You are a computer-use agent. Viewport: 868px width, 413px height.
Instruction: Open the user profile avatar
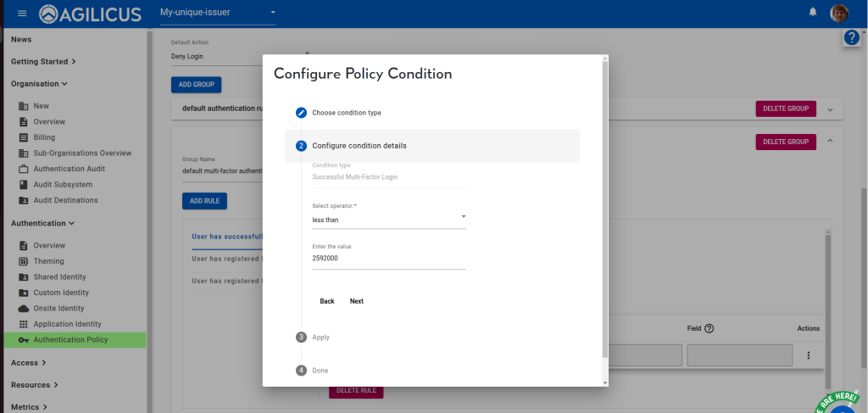839,13
